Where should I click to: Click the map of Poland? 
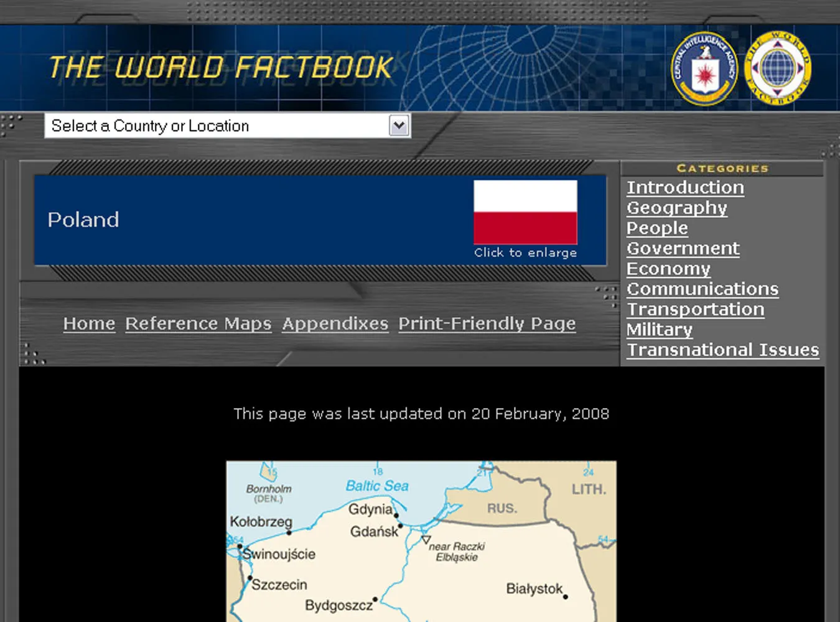tap(421, 541)
